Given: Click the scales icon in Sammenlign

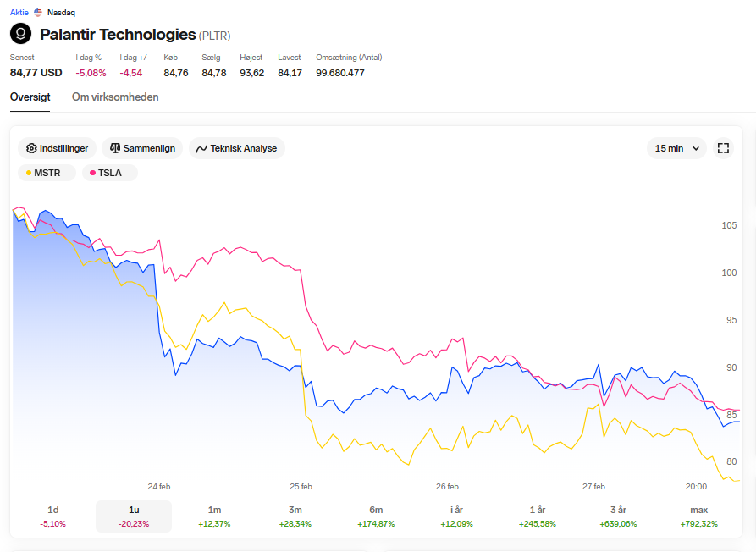Looking at the screenshot, I should tap(115, 148).
